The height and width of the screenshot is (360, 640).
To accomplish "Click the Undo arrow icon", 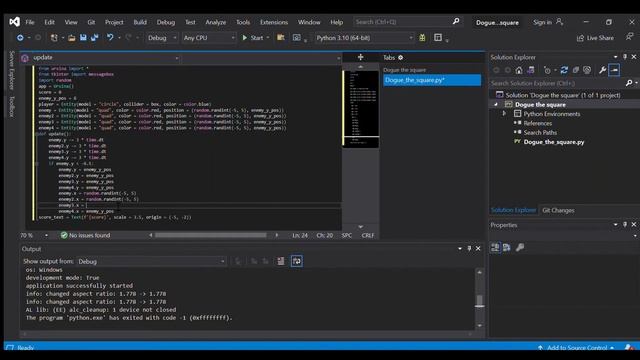I will pyautogui.click(x=110, y=38).
